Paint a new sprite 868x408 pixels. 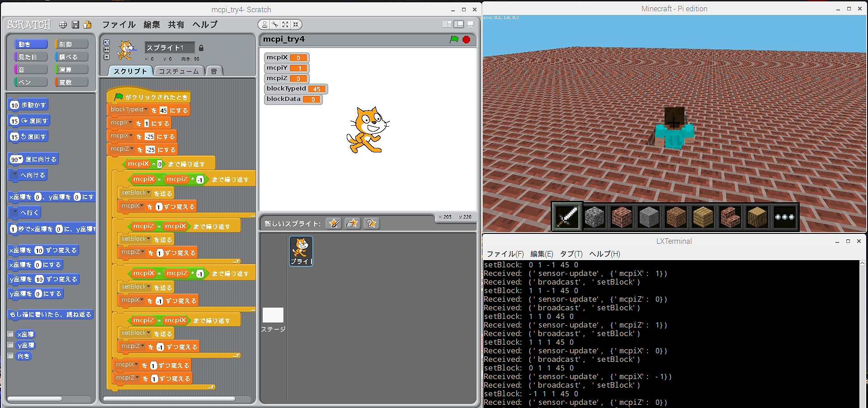334,223
